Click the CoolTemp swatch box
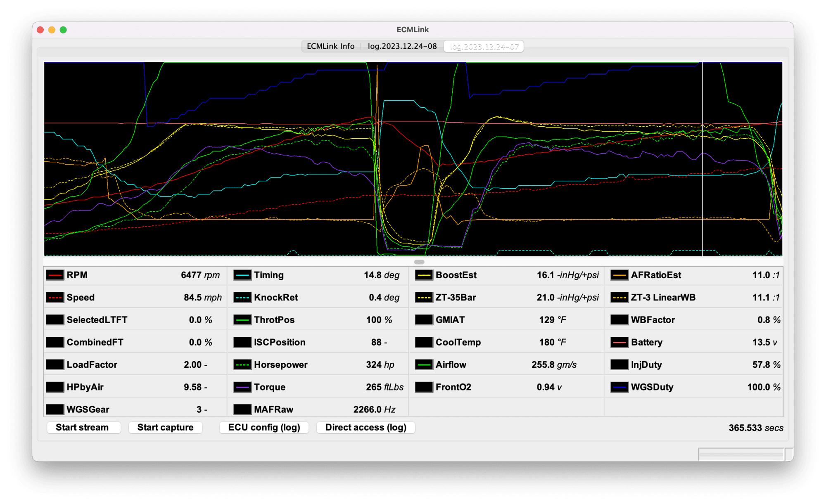 coord(424,342)
